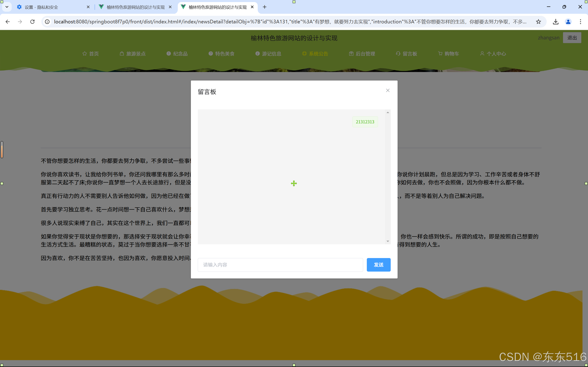Open a new tab with plus icon
588x367 pixels.
tap(264, 7)
